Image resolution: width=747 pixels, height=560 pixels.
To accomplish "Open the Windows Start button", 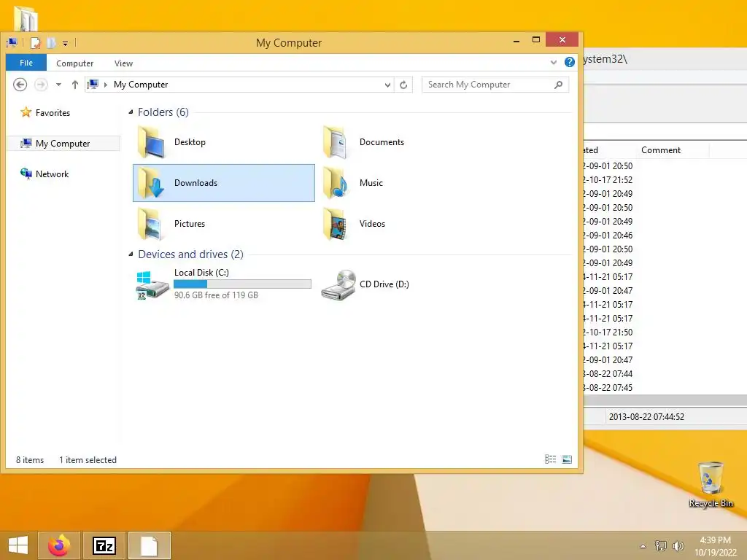I will pos(18,545).
